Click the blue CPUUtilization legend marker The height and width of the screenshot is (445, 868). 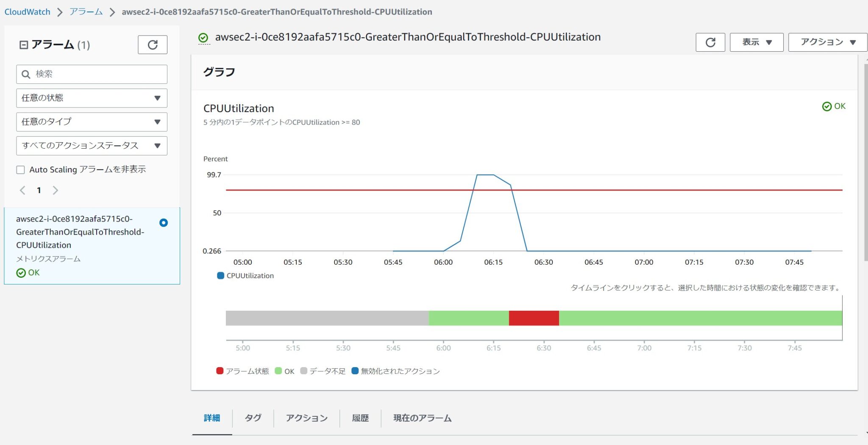click(220, 275)
